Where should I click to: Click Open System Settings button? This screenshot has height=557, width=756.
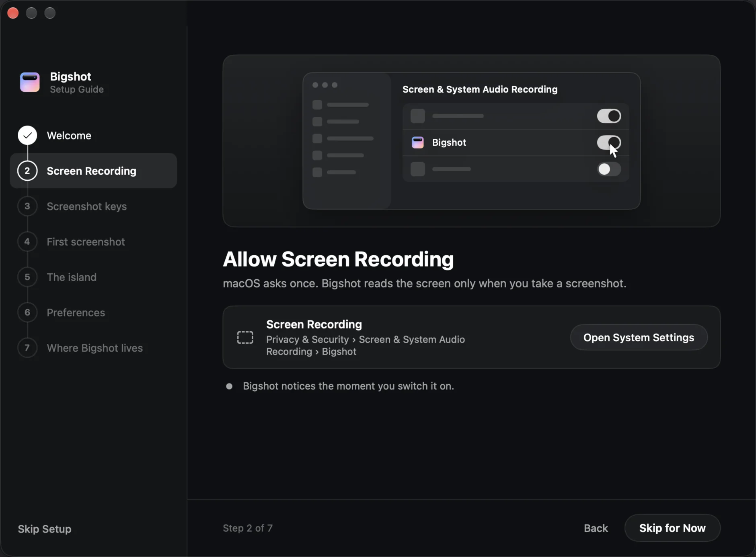click(639, 337)
